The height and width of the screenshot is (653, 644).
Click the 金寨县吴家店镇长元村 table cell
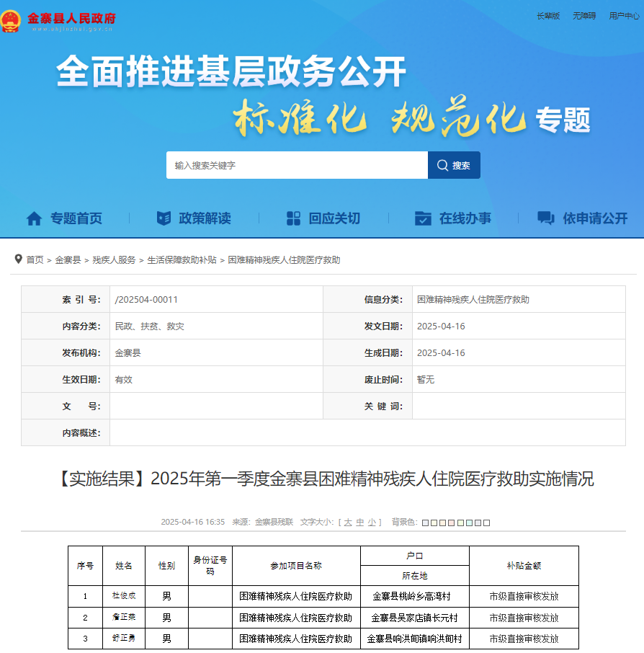415,618
